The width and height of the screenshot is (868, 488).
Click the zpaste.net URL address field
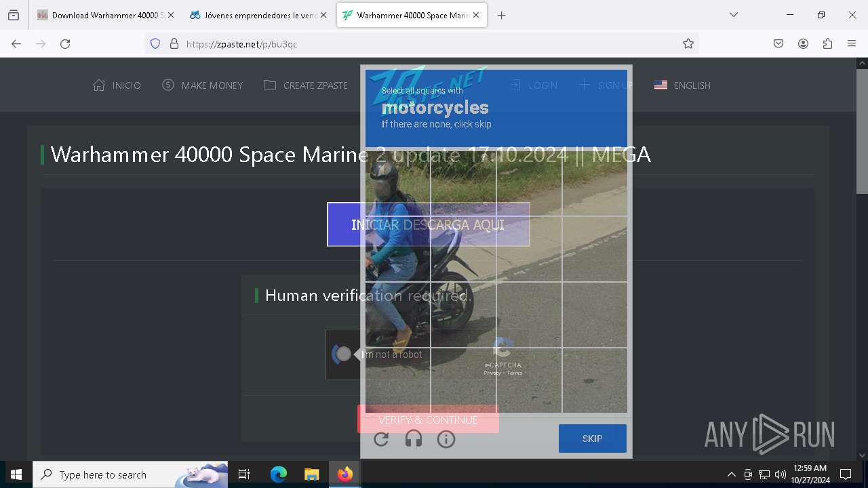(x=420, y=43)
